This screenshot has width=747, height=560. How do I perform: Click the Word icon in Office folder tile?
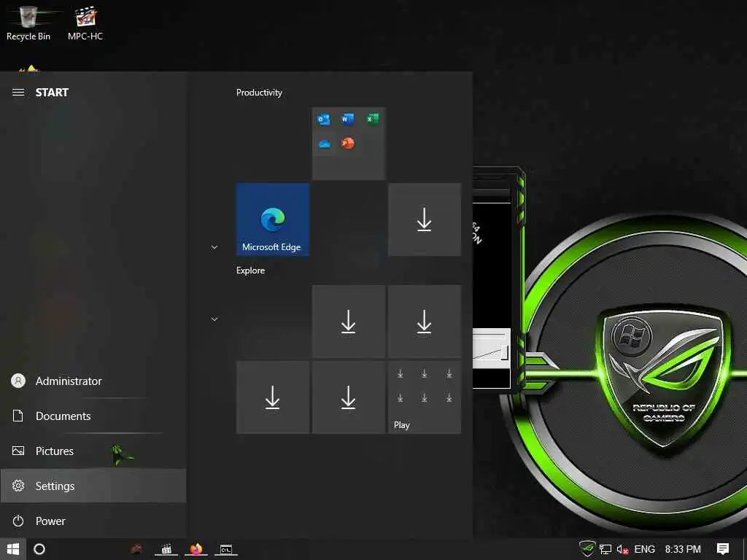pos(348,119)
